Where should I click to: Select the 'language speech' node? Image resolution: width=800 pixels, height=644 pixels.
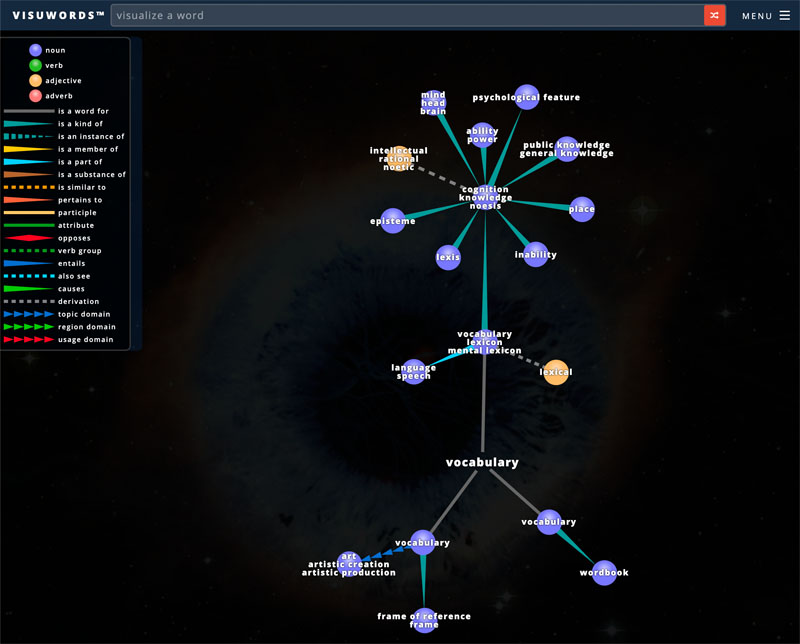(x=414, y=371)
